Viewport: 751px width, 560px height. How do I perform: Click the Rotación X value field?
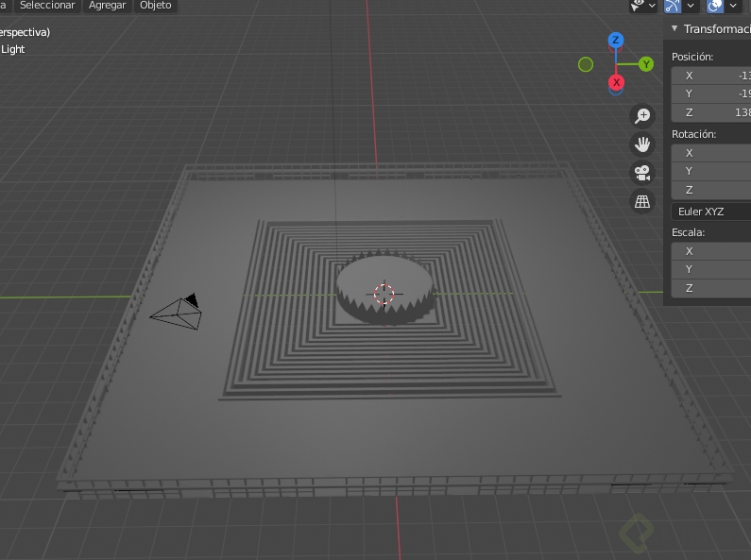[710, 153]
